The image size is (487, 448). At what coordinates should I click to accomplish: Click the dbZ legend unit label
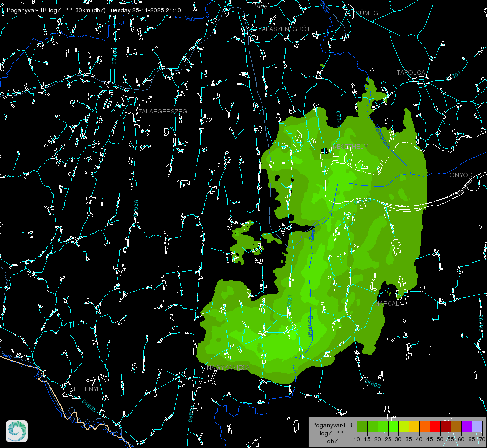[x=332, y=441]
